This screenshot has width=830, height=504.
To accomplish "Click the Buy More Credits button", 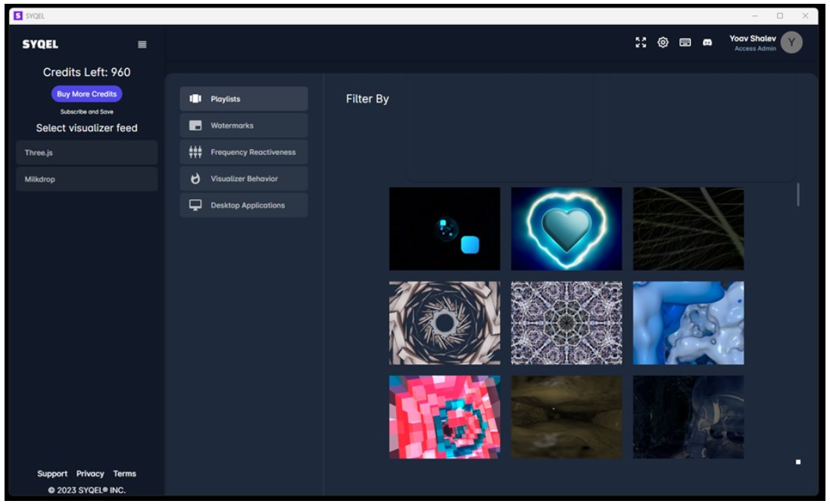I will pyautogui.click(x=87, y=94).
